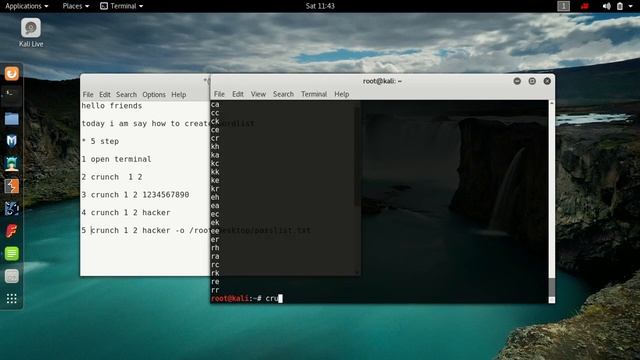Click '2 crunch 1 2' line
This screenshot has width=640, height=360.
tap(112, 177)
